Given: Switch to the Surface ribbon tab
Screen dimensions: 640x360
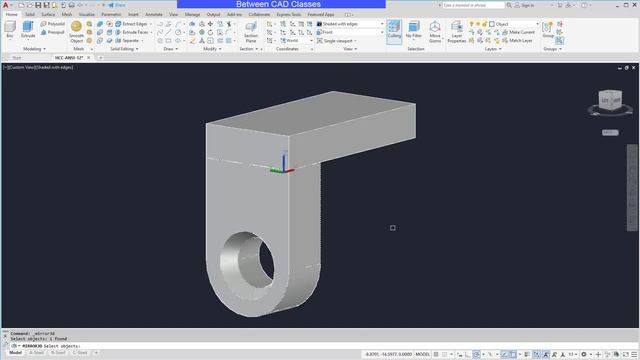Looking at the screenshot, I should (x=48, y=14).
